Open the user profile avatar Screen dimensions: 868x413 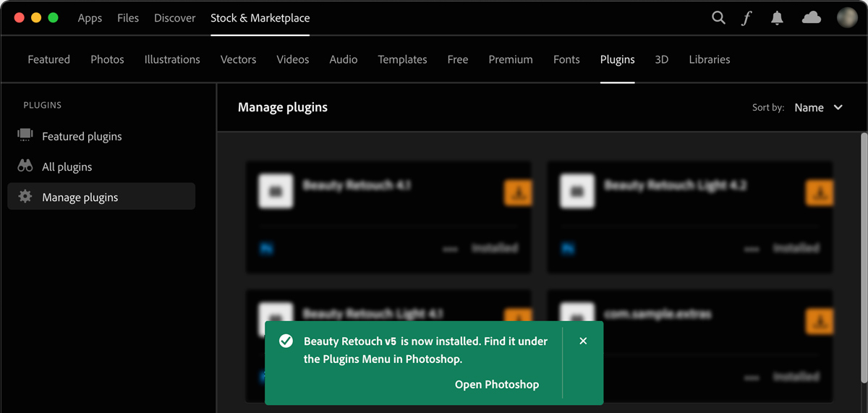(x=847, y=18)
